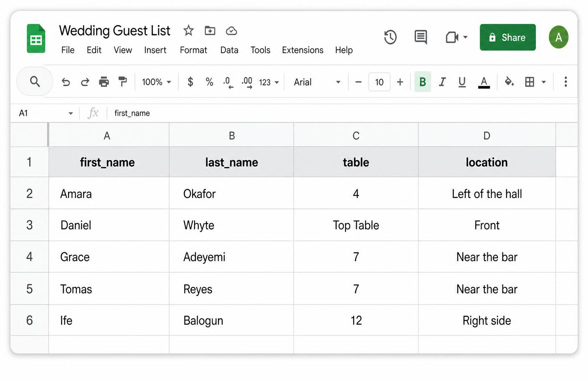This screenshot has width=588, height=381.
Task: Click the Wedding Guest List title
Action: [114, 30]
